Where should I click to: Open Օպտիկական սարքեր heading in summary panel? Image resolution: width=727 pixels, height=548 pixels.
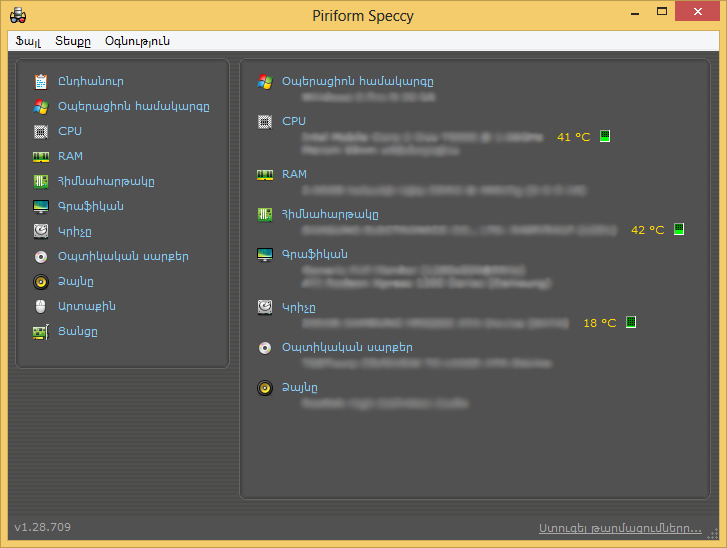[x=347, y=347]
